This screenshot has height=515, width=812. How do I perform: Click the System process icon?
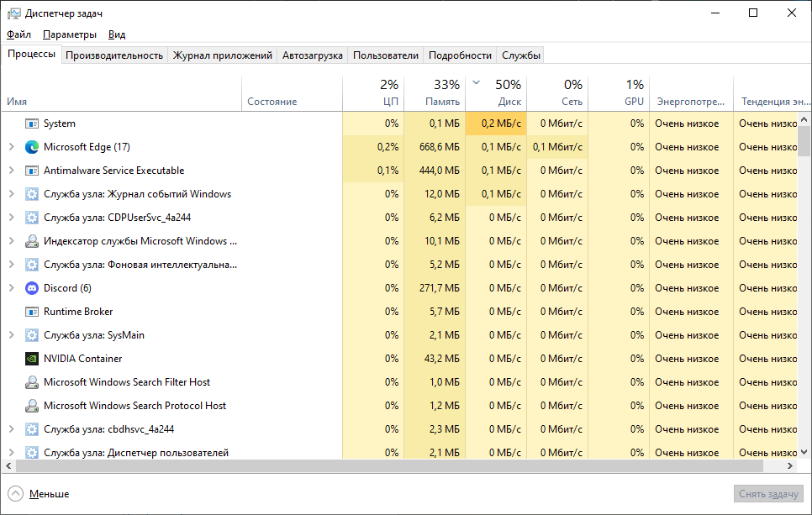coord(32,123)
